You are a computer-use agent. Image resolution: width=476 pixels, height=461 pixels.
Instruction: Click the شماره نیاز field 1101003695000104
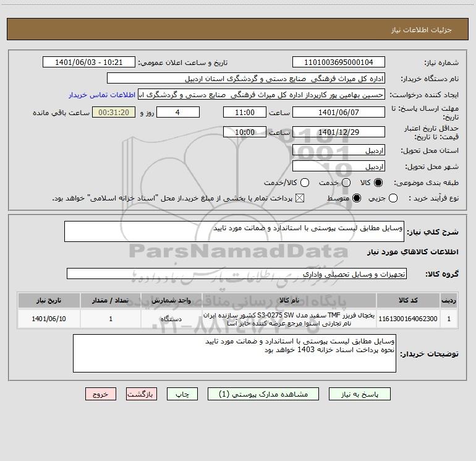pos(339,62)
